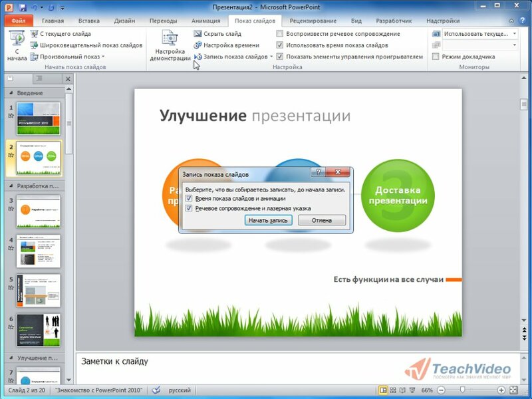Switch to Normal view in status bar
The image size is (532, 399).
point(383,390)
